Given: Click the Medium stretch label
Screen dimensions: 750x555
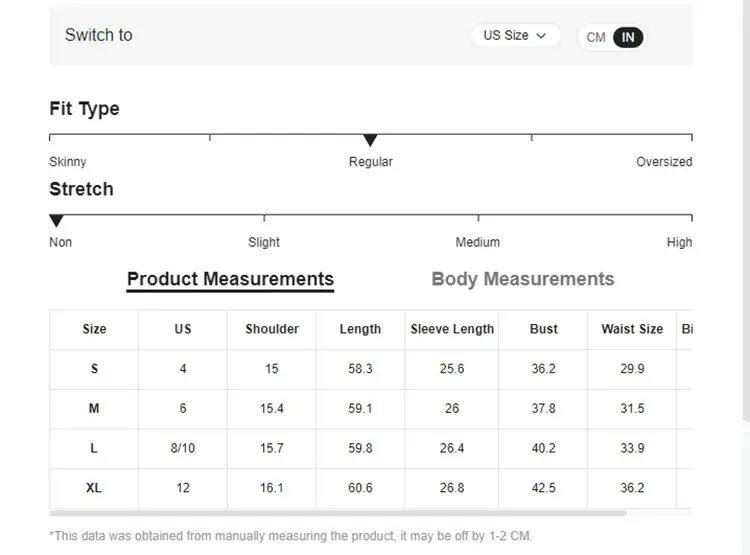Looking at the screenshot, I should [478, 242].
